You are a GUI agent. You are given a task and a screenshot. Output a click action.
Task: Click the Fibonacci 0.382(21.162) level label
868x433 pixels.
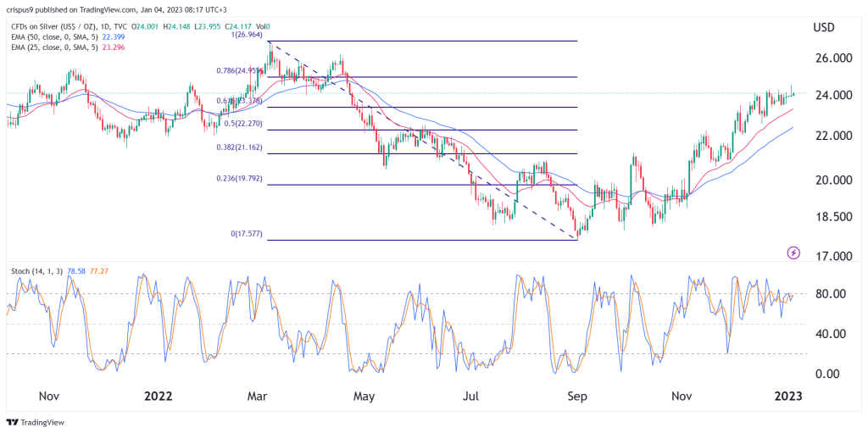click(242, 147)
